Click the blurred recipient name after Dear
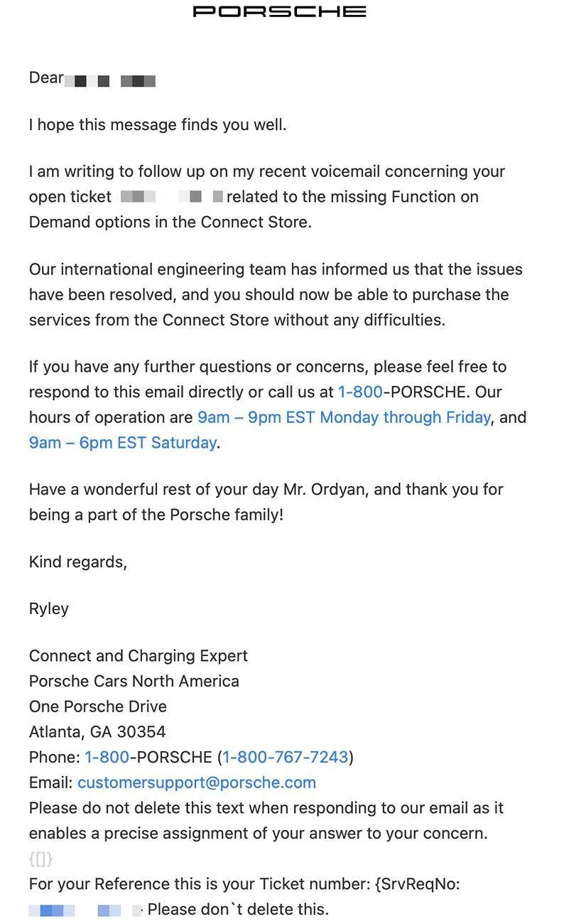This screenshot has width=564, height=924. click(x=110, y=80)
